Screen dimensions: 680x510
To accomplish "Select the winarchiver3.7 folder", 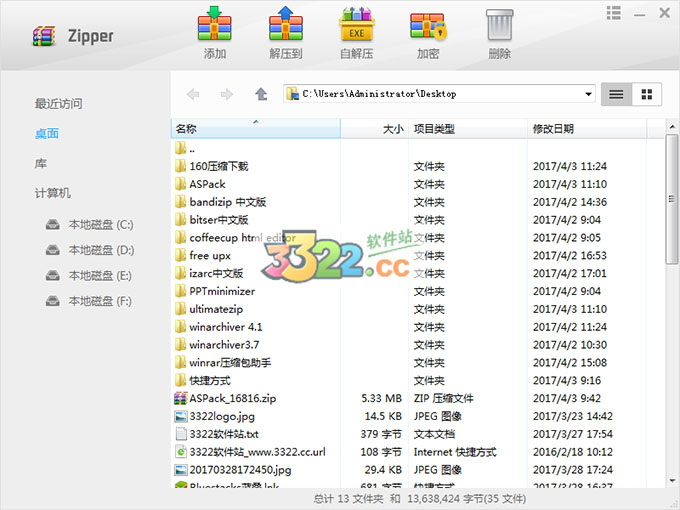I will pos(417,345).
